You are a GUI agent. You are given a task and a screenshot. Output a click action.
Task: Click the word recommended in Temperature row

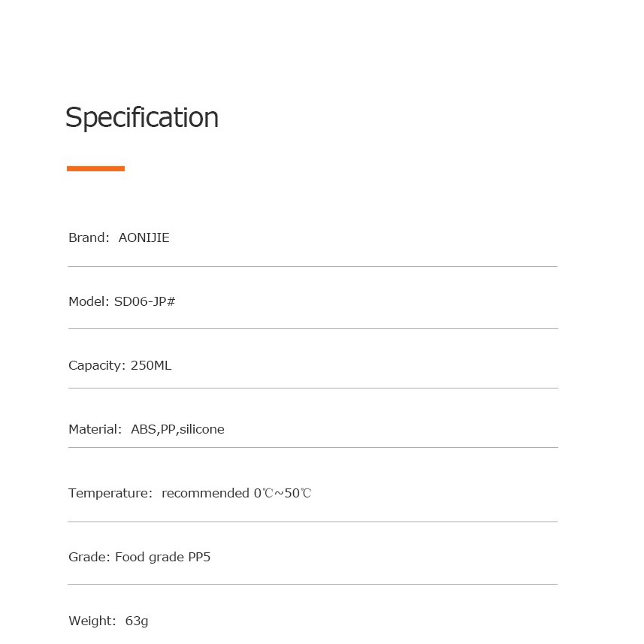click(x=205, y=493)
